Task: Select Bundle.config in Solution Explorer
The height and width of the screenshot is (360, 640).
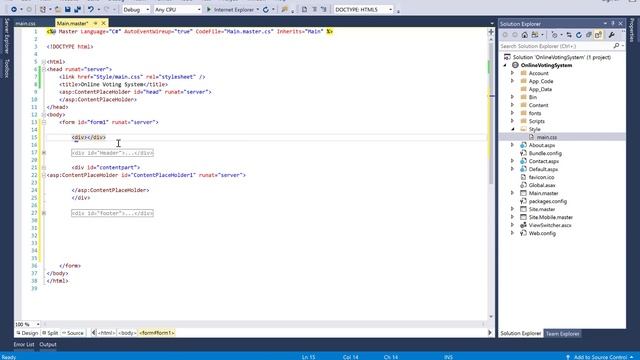Action: point(545,153)
